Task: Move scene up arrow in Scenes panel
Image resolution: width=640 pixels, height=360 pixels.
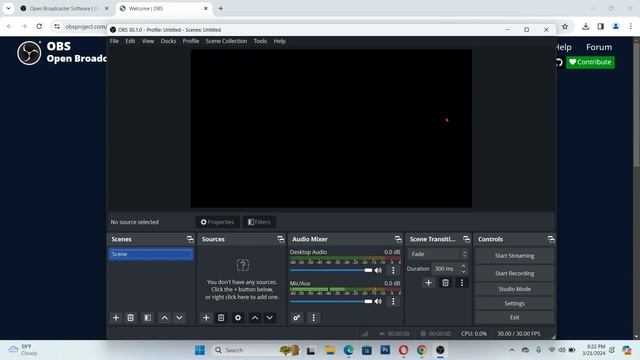Action: 164,318
